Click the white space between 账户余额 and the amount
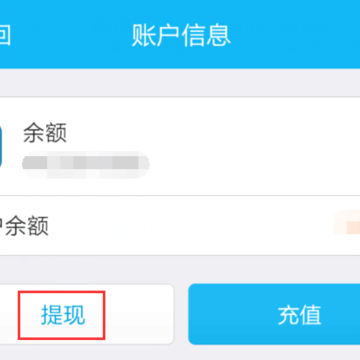 coord(191,226)
